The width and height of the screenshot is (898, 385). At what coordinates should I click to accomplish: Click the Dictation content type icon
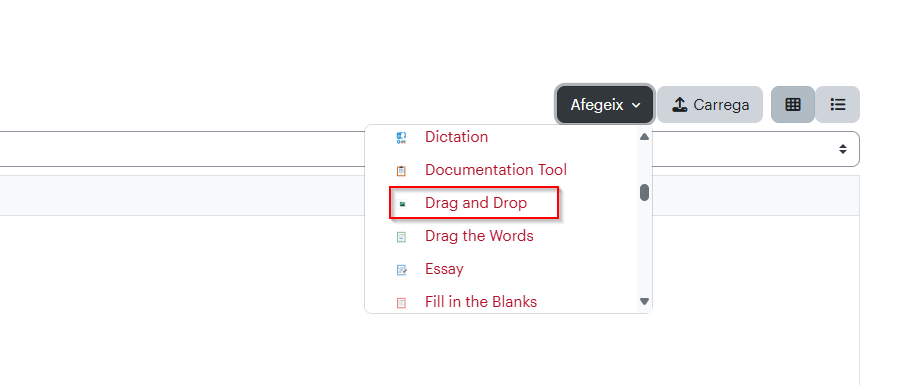click(x=401, y=138)
